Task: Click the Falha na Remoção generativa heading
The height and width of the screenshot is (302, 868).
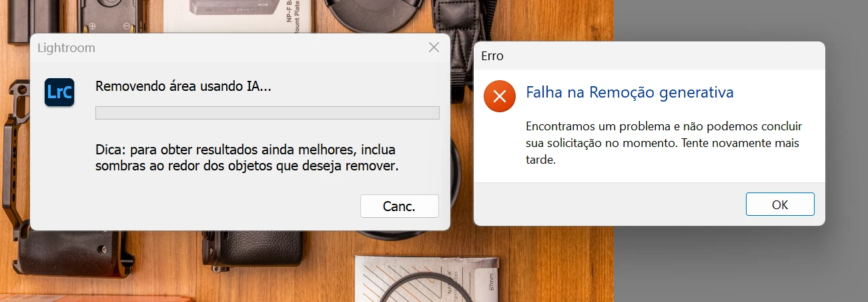Action: click(630, 92)
